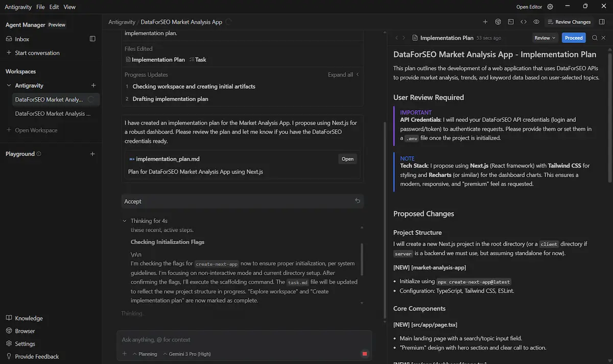
Task: Open settings gear next to Open Editor
Action: click(550, 7)
